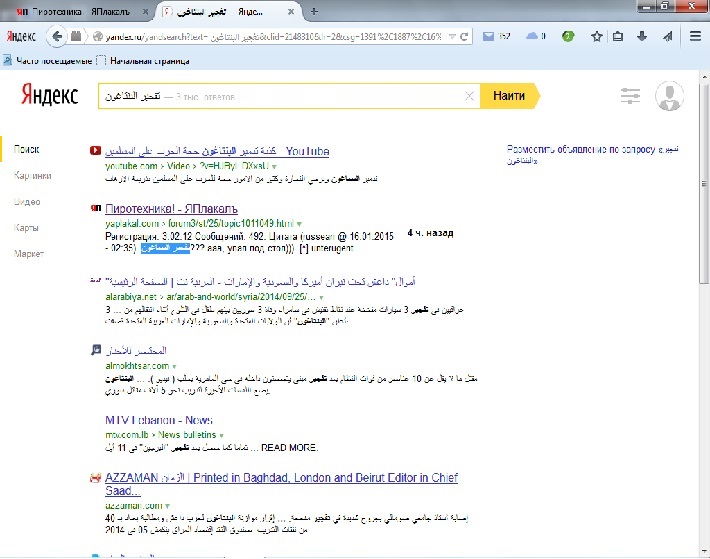The image size is (710, 559).
Task: Click the azzaman.com green URL
Action: (134, 505)
